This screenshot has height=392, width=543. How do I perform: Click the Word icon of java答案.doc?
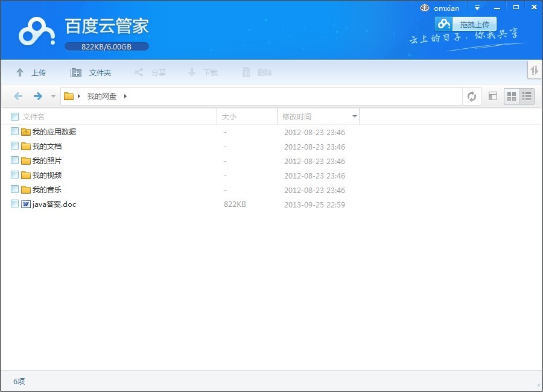(x=25, y=204)
